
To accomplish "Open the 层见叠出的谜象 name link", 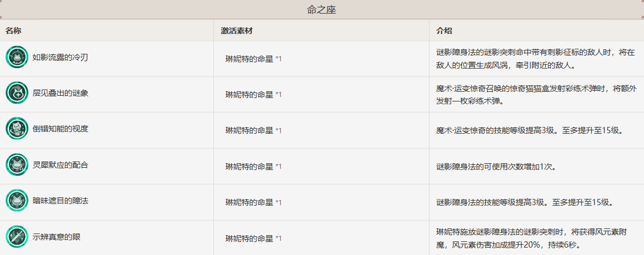I will (x=60, y=93).
